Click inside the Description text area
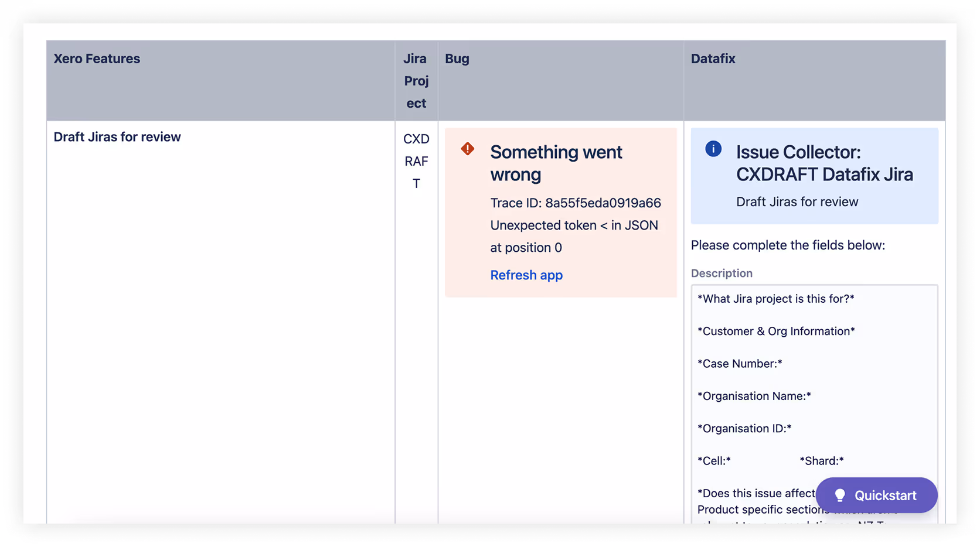Image resolution: width=980 pixels, height=547 pixels. coord(814,404)
